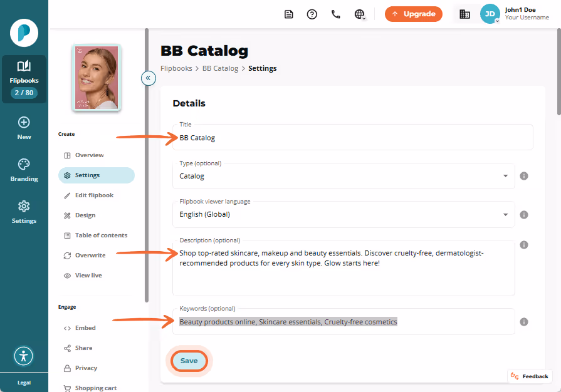Image resolution: width=561 pixels, height=392 pixels.
Task: Open the accessibility widget icon
Action: 24,356
